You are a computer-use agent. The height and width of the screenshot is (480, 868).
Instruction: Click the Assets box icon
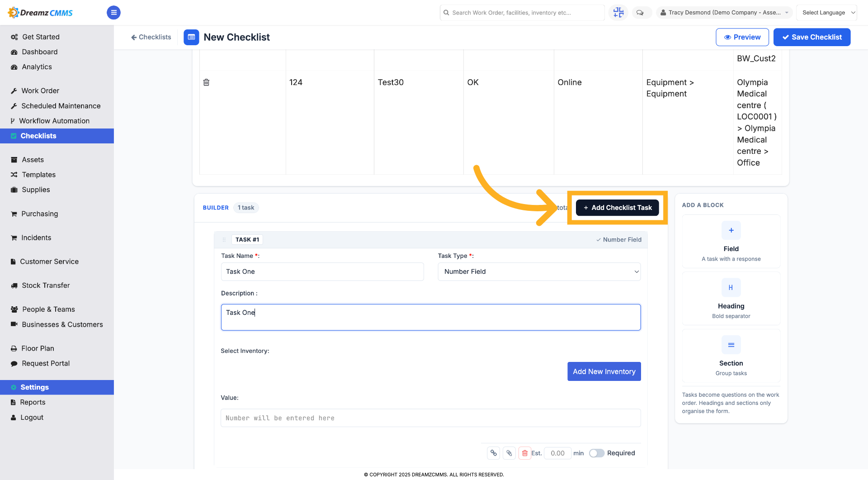[x=14, y=160]
